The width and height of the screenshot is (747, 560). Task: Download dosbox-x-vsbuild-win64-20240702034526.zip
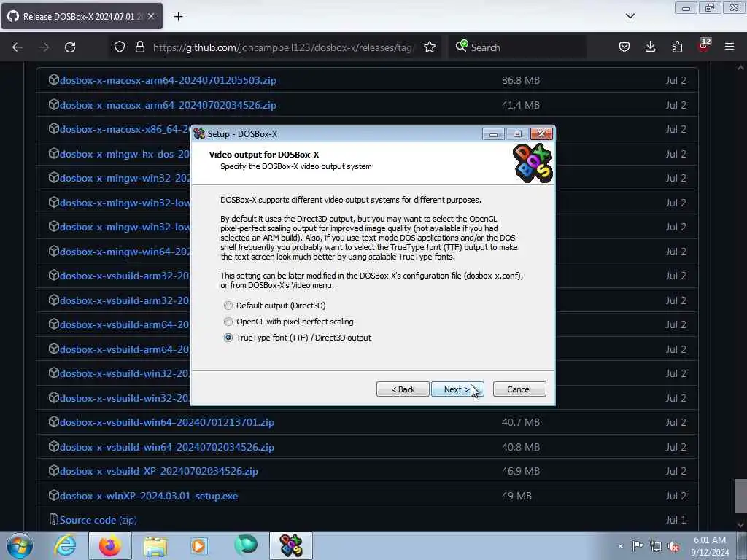point(167,447)
